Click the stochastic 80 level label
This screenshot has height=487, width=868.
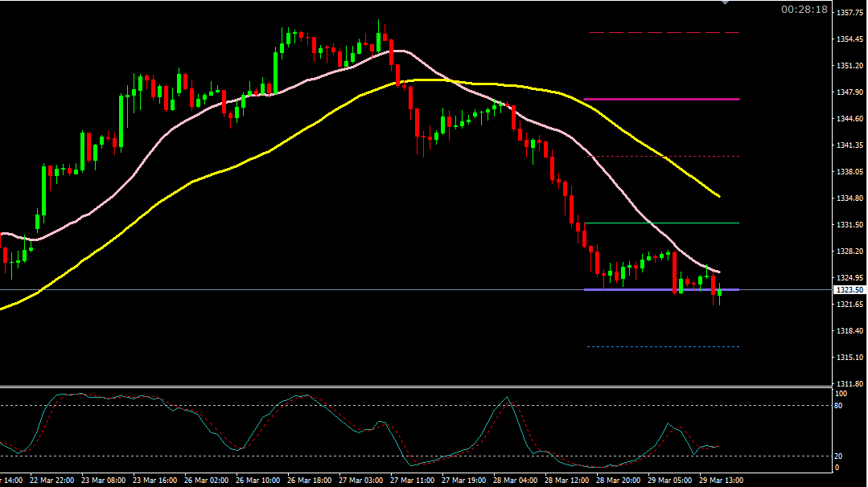(x=841, y=406)
